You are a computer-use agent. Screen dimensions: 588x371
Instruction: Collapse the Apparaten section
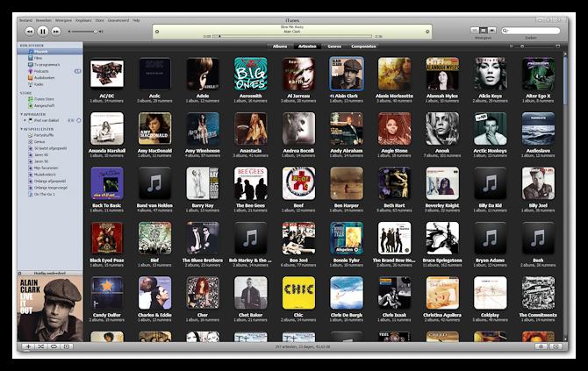pyautogui.click(x=21, y=114)
